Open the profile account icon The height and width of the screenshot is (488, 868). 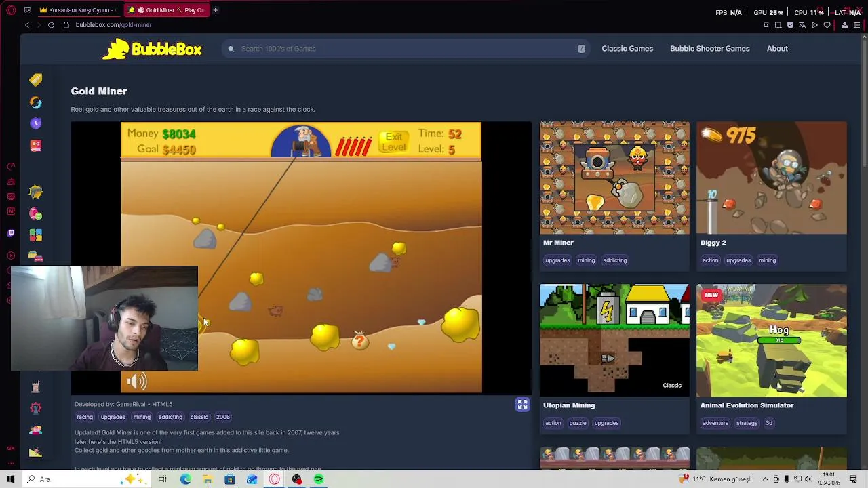pyautogui.click(x=844, y=25)
